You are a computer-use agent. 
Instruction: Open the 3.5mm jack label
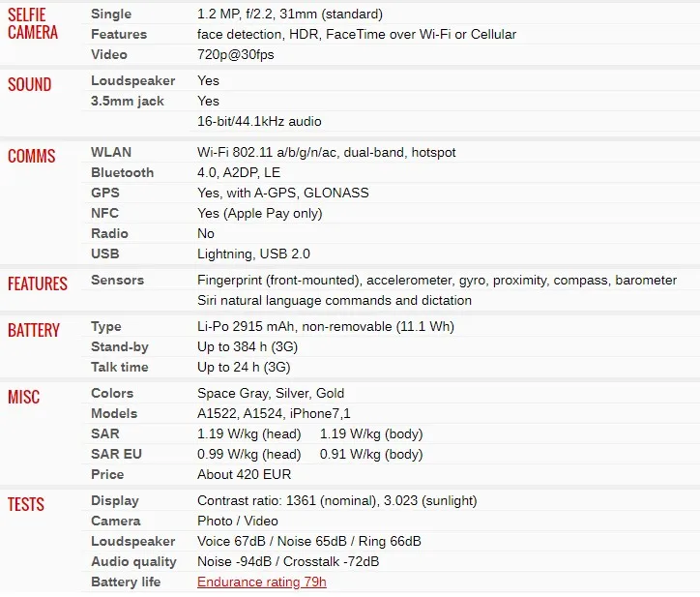coord(128,101)
